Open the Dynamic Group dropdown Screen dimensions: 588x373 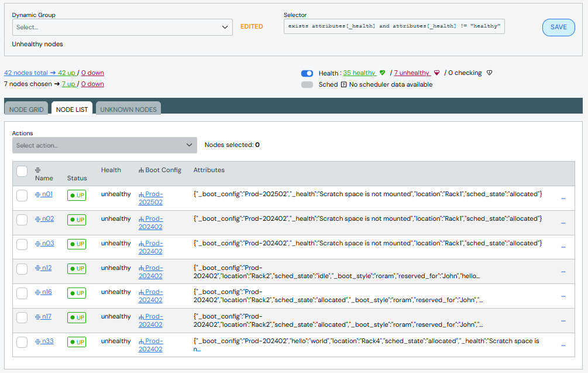point(122,27)
